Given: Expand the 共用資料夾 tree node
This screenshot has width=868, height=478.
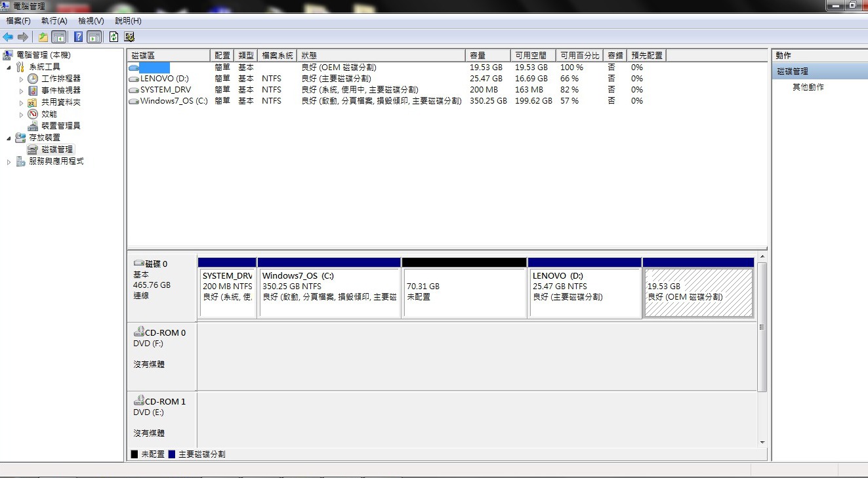Looking at the screenshot, I should pyautogui.click(x=21, y=103).
